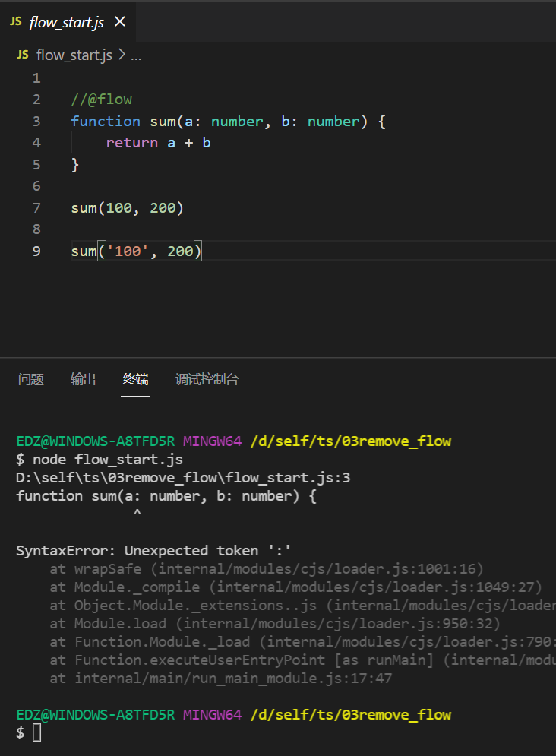Click the Object.Module._extensions..js stack line

[302, 606]
